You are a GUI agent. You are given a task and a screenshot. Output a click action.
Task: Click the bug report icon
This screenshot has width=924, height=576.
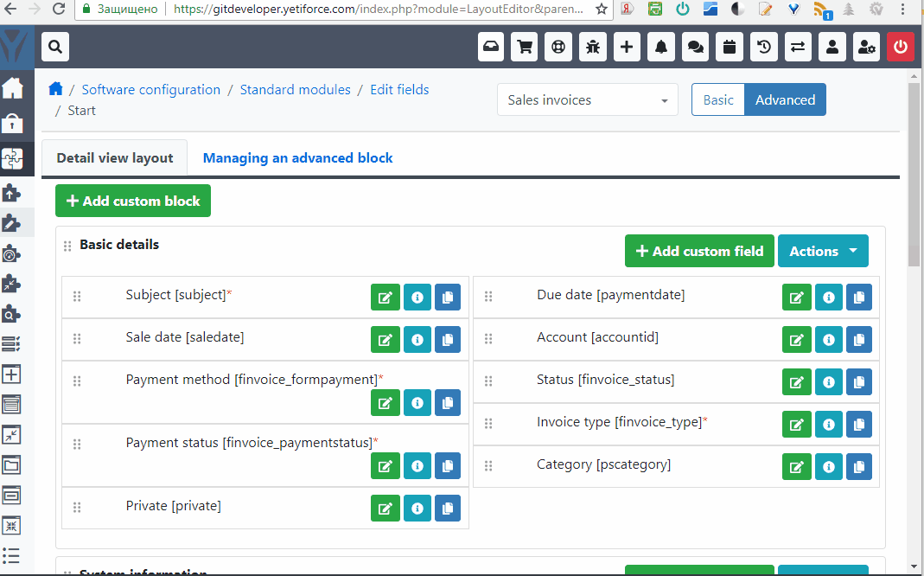point(593,47)
